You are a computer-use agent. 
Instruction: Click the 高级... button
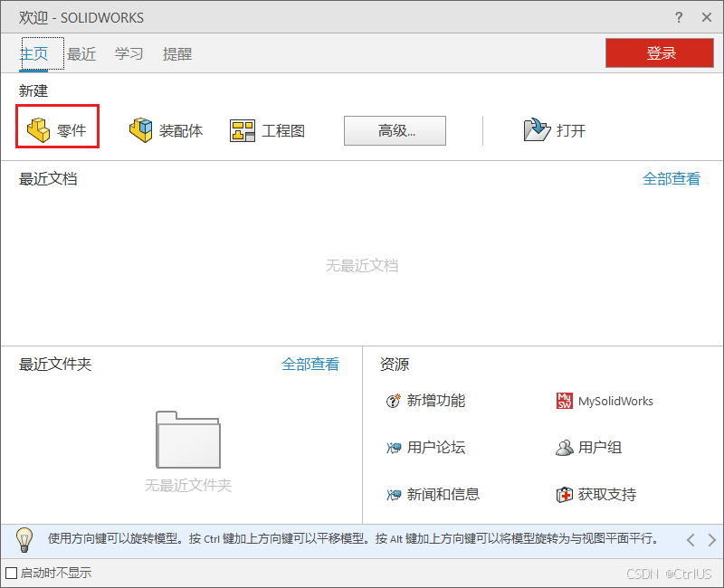pos(395,130)
